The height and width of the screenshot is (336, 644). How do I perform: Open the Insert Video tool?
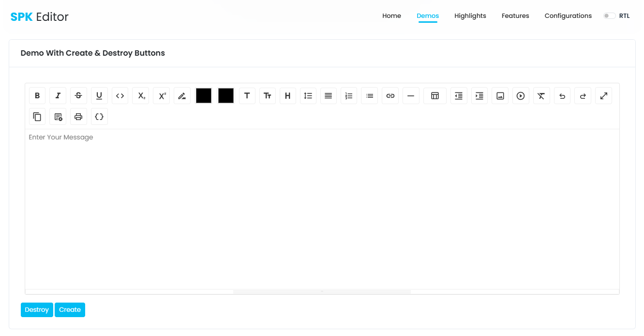click(x=521, y=95)
